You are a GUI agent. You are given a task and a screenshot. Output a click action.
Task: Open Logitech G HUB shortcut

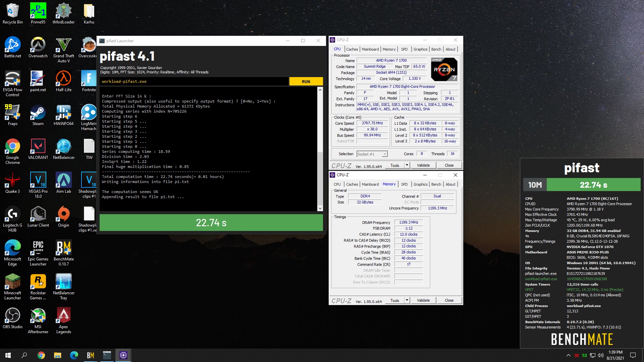pyautogui.click(x=13, y=219)
